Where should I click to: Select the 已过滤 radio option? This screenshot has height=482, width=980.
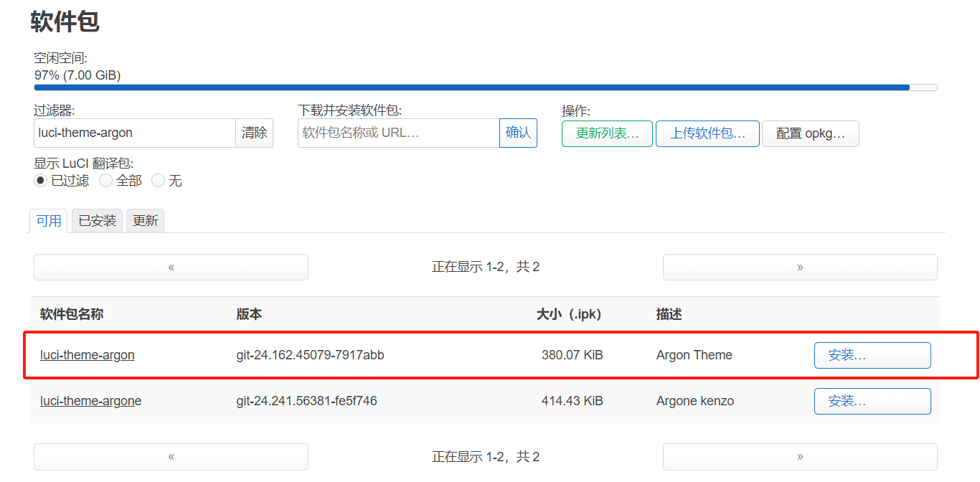[x=41, y=181]
